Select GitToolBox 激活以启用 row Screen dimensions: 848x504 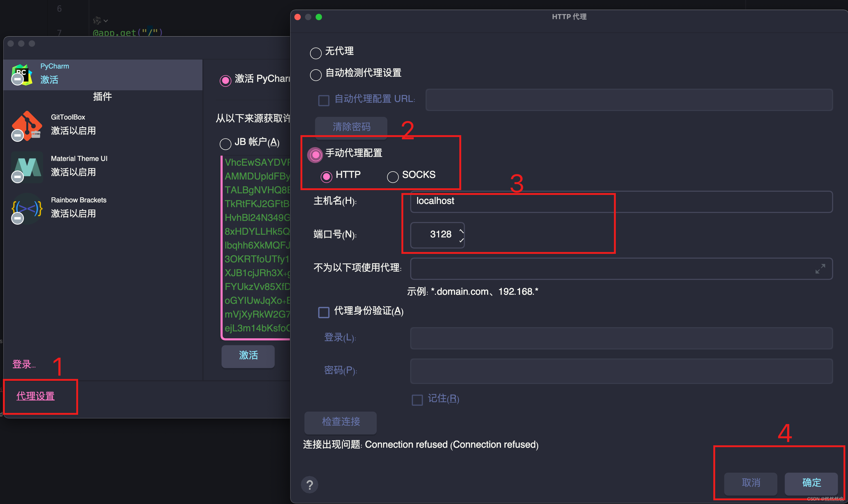[x=103, y=126]
